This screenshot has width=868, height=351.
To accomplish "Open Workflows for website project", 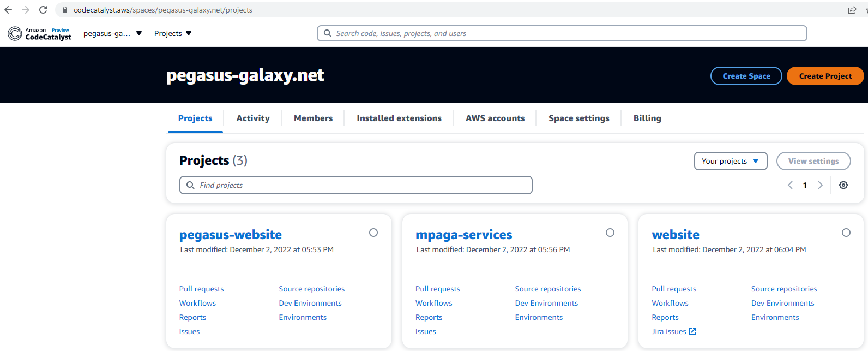I will (x=670, y=303).
